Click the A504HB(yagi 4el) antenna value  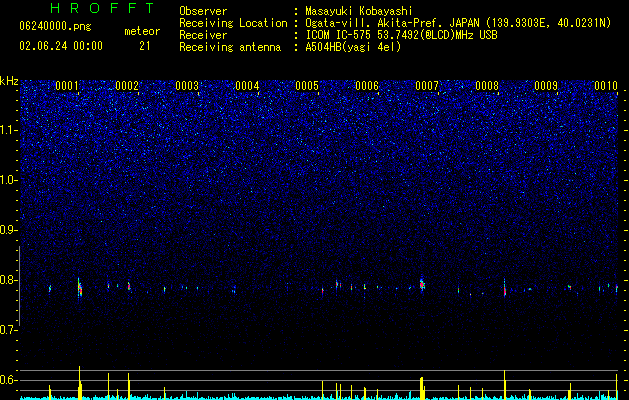353,47
